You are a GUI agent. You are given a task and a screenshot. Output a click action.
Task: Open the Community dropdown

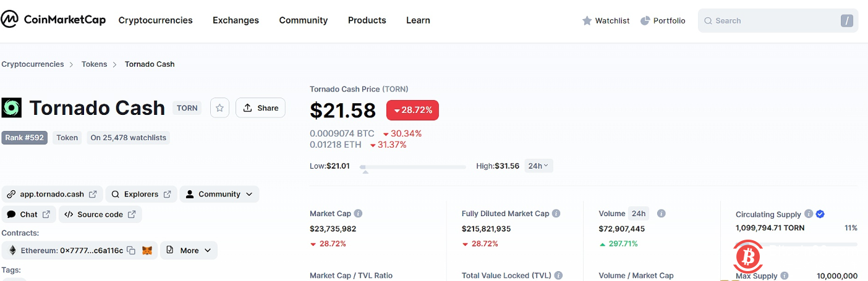tap(219, 194)
